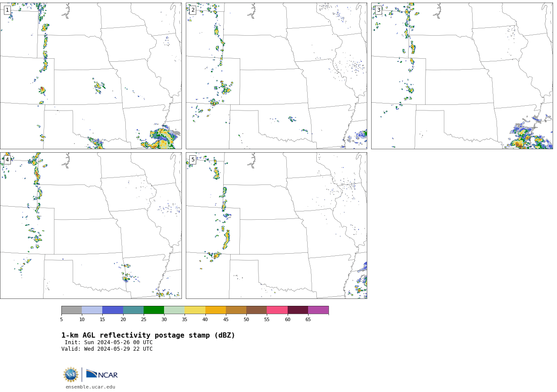
Task: Select the brown 50-55 dBZ swatch
Action: tap(257, 310)
